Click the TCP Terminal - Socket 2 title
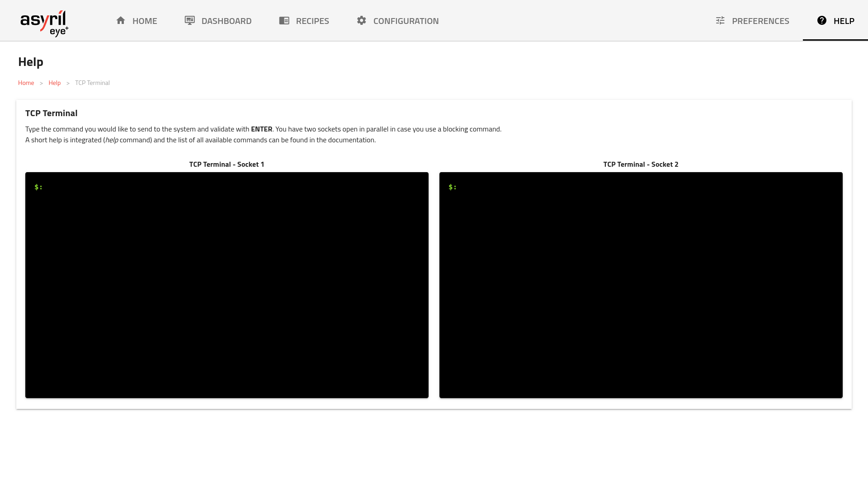The width and height of the screenshot is (868, 488). pos(641,164)
